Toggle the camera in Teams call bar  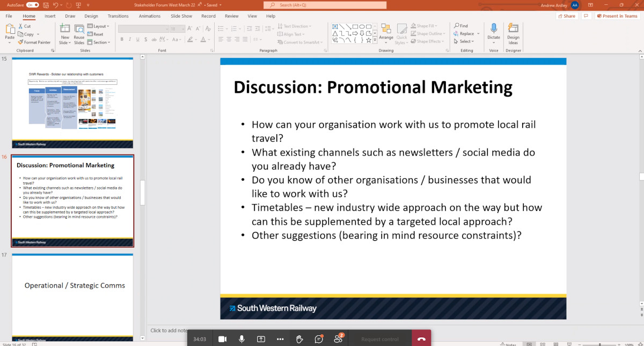click(222, 339)
